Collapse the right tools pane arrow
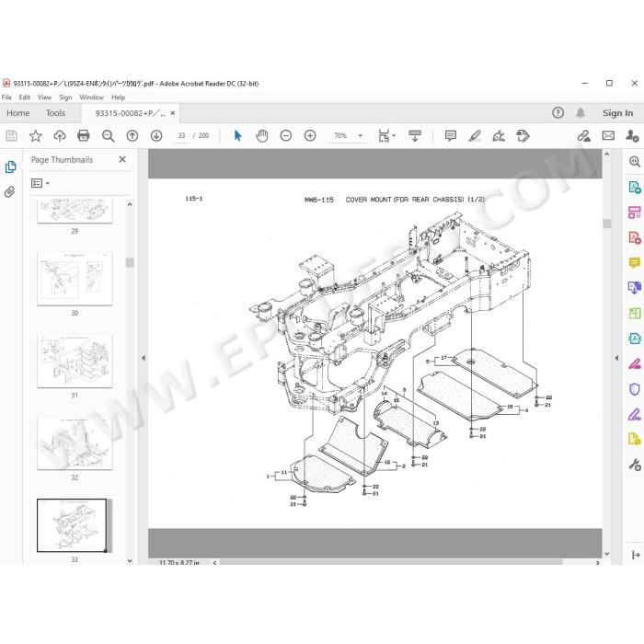This screenshot has width=644, height=644. pyautogui.click(x=616, y=358)
